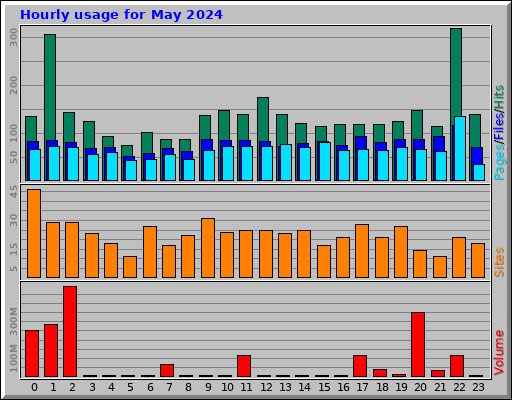Click the hour label "18" on the x-axis
The image size is (512, 400).
click(382, 387)
